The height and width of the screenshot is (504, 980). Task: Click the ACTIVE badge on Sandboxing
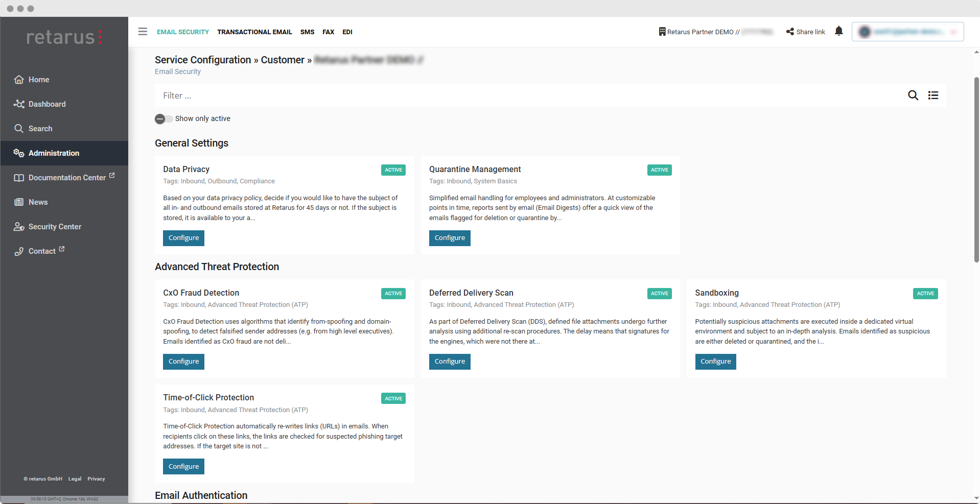[925, 294]
